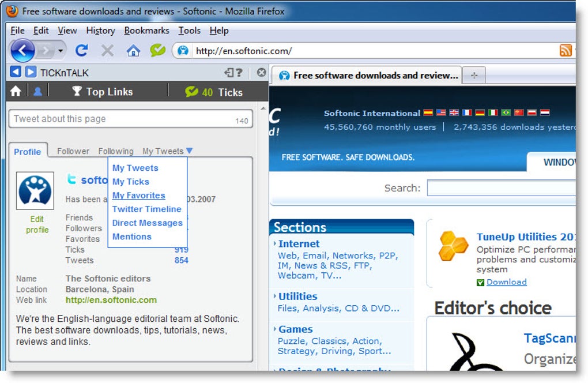Click the Firefox back arrow button
The height and width of the screenshot is (383, 588).
[x=22, y=50]
